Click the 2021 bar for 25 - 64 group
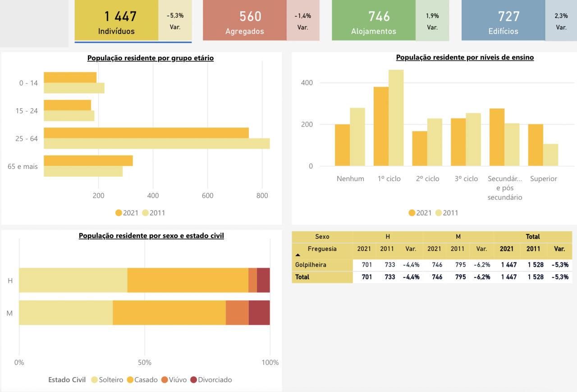Image resolution: width=577 pixels, height=392 pixels. pyautogui.click(x=146, y=133)
